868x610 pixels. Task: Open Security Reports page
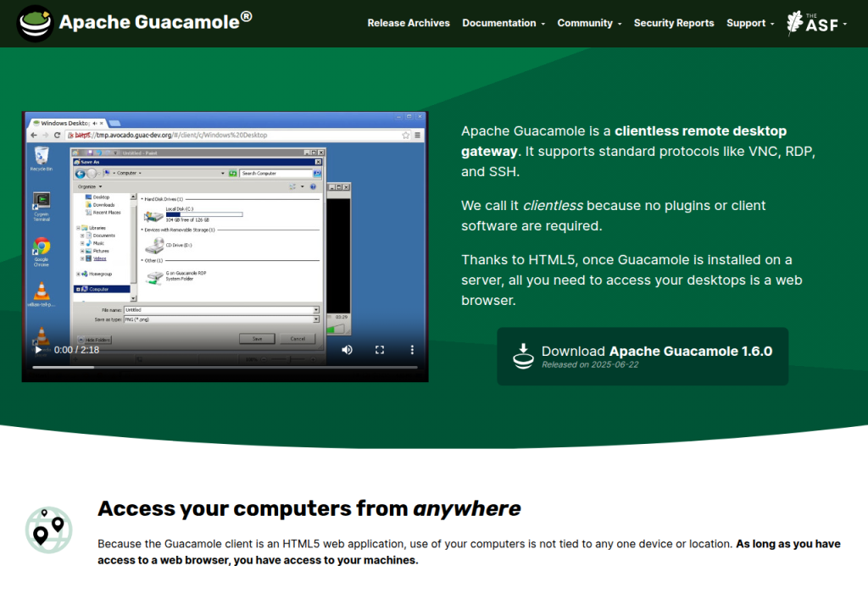tap(674, 23)
